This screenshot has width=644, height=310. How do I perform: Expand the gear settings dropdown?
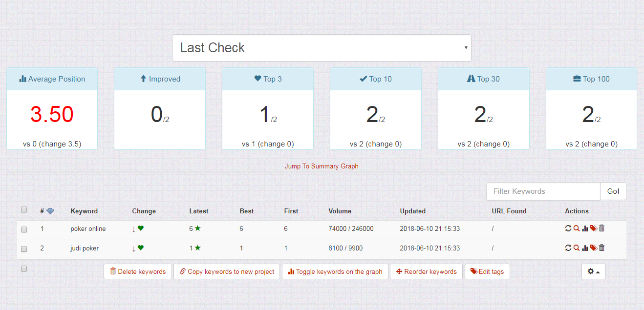tap(593, 271)
